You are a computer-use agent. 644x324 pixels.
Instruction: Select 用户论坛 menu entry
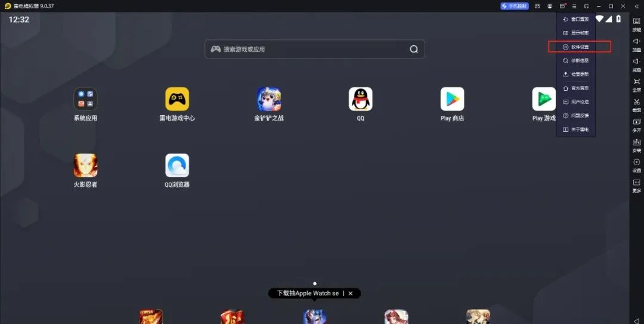pyautogui.click(x=576, y=102)
